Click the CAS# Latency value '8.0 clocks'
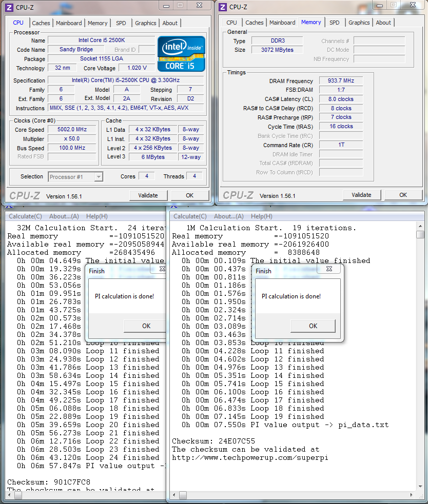 pyautogui.click(x=341, y=99)
